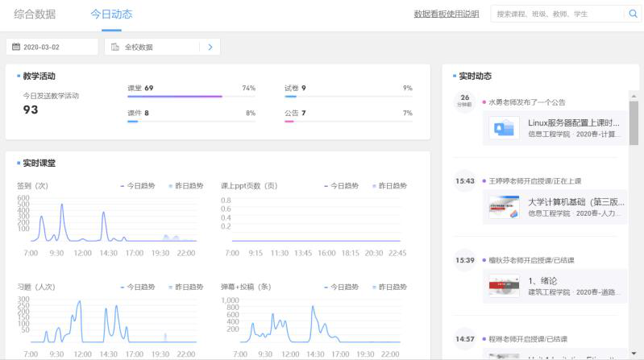Expand scope with the right chevron arrow
Screen dimensions: 644x360
click(x=210, y=47)
